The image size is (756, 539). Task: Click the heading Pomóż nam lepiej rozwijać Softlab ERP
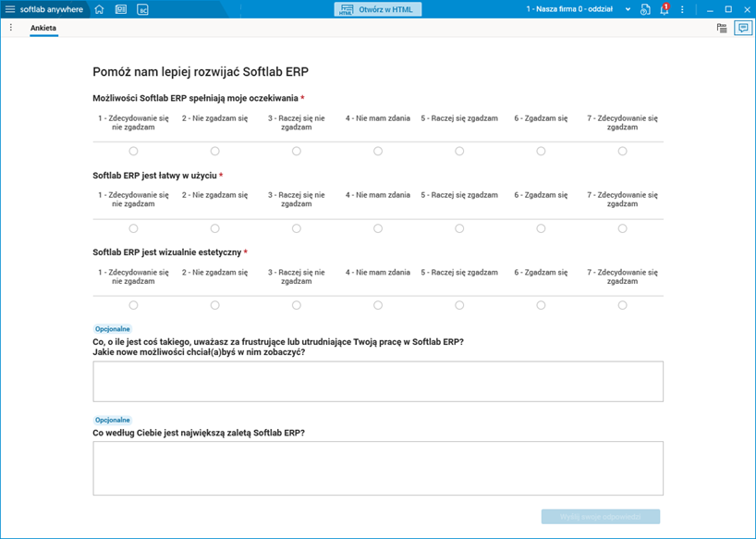coord(201,72)
